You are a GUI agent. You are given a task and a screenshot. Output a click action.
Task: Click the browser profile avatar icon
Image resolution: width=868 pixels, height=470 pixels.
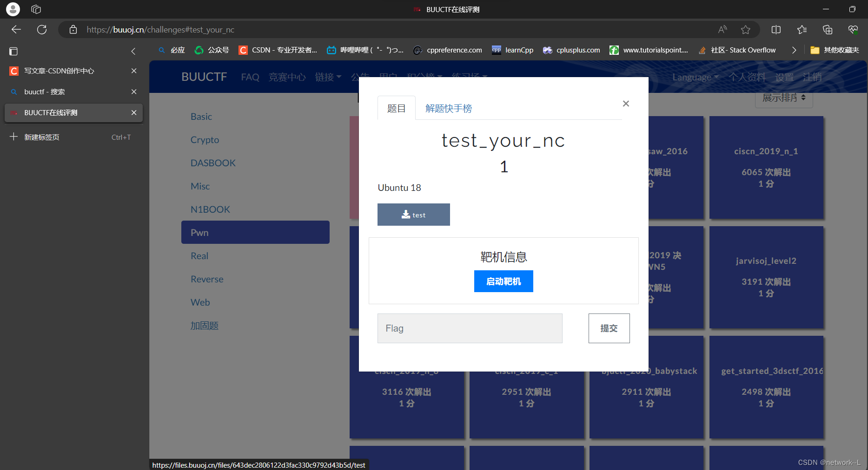[x=13, y=9]
